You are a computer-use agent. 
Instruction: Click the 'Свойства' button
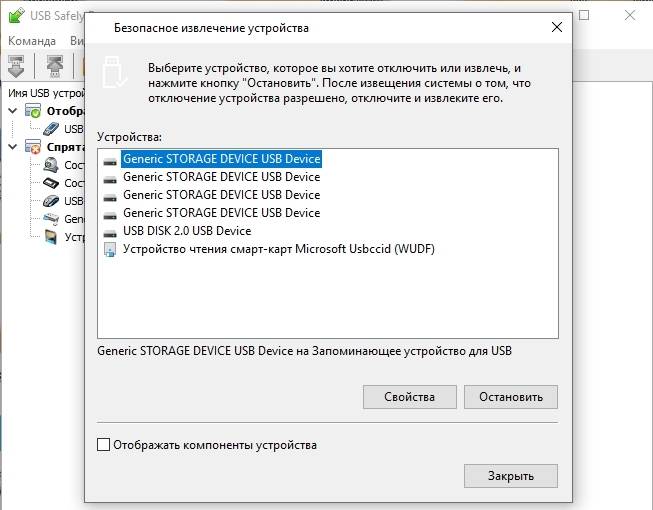click(410, 397)
